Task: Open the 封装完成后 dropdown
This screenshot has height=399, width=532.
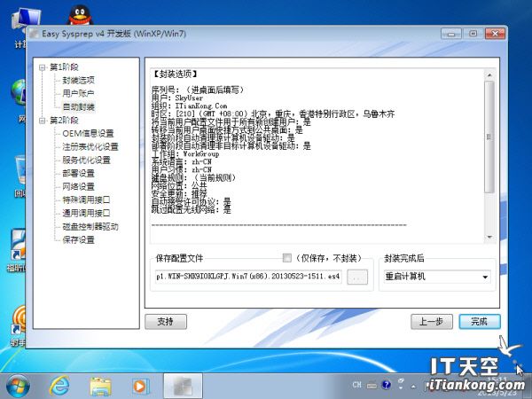Action: pyautogui.click(x=437, y=277)
